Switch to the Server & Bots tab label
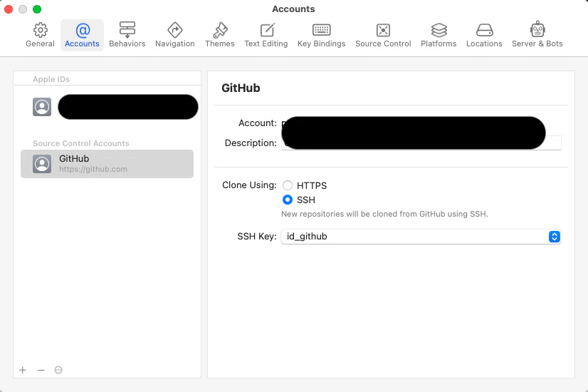 tap(537, 43)
